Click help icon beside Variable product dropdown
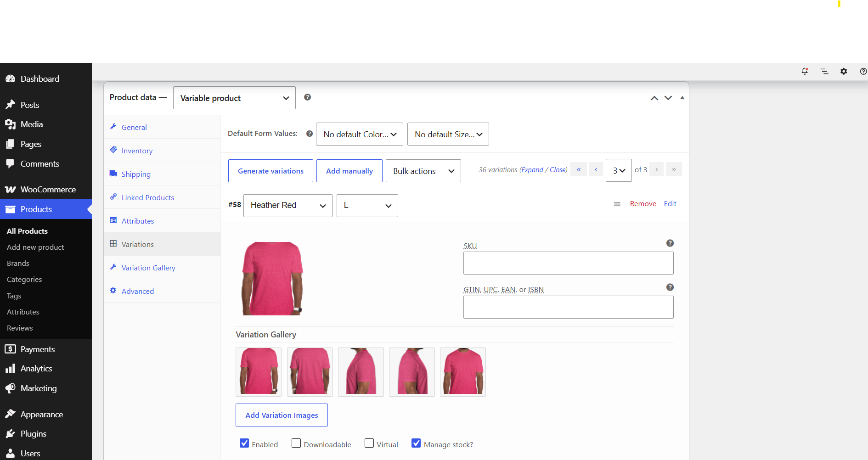868x460 pixels. click(308, 97)
